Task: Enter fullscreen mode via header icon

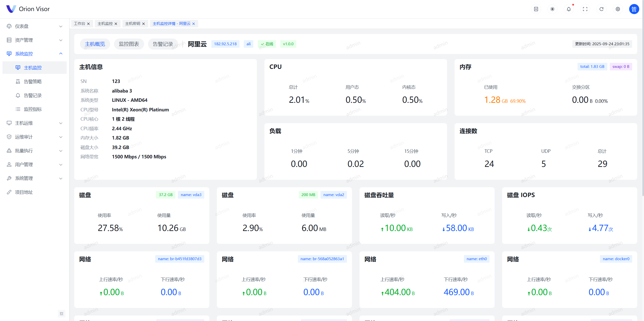Action: pyautogui.click(x=585, y=9)
